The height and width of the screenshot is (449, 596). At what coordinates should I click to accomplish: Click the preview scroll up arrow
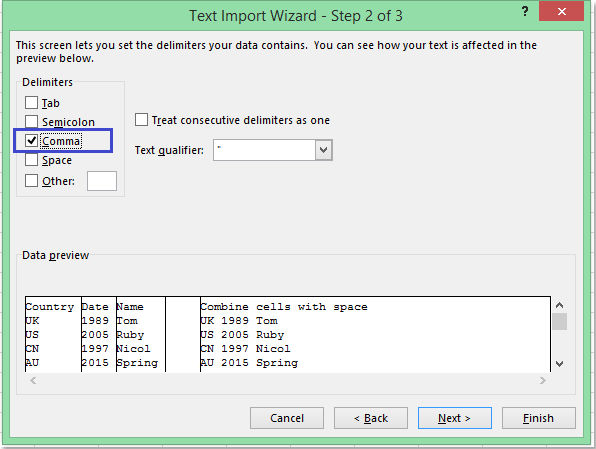tap(559, 305)
